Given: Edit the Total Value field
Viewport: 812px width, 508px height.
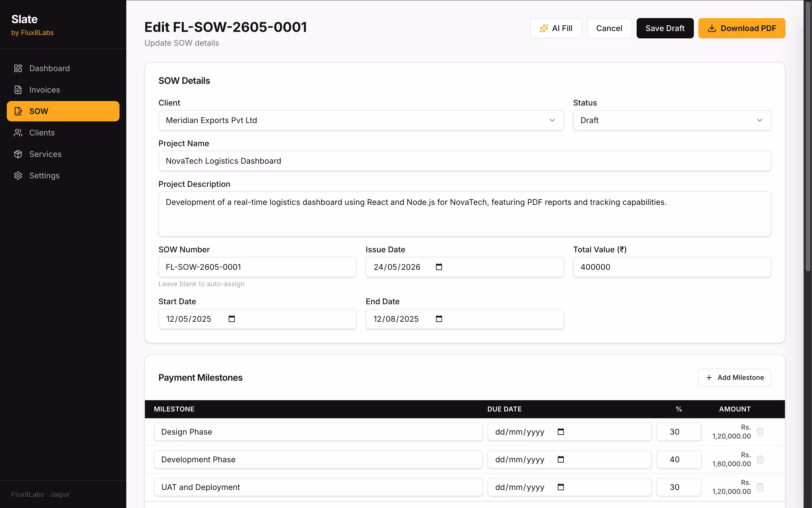Looking at the screenshot, I should click(x=672, y=267).
